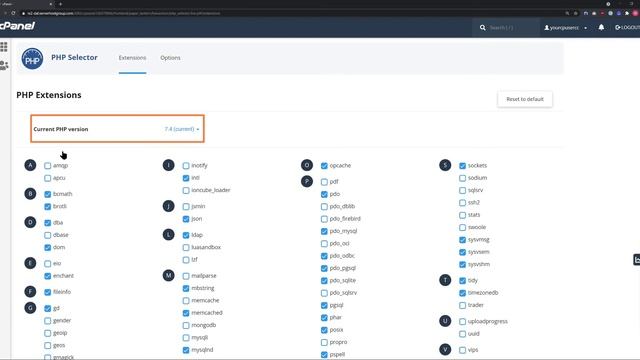Enable the pdo_sqlsrv extension

pos(324,293)
